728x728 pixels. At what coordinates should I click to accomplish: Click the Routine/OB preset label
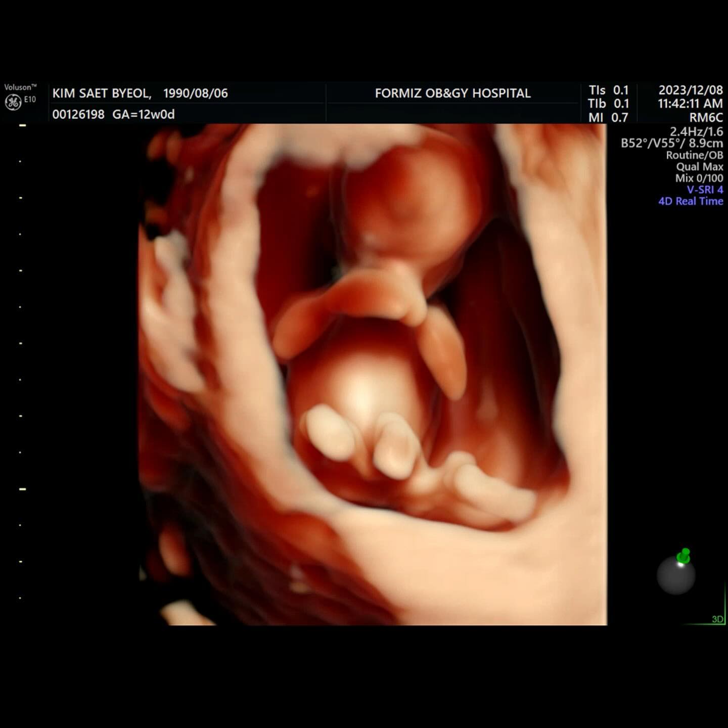tap(695, 155)
